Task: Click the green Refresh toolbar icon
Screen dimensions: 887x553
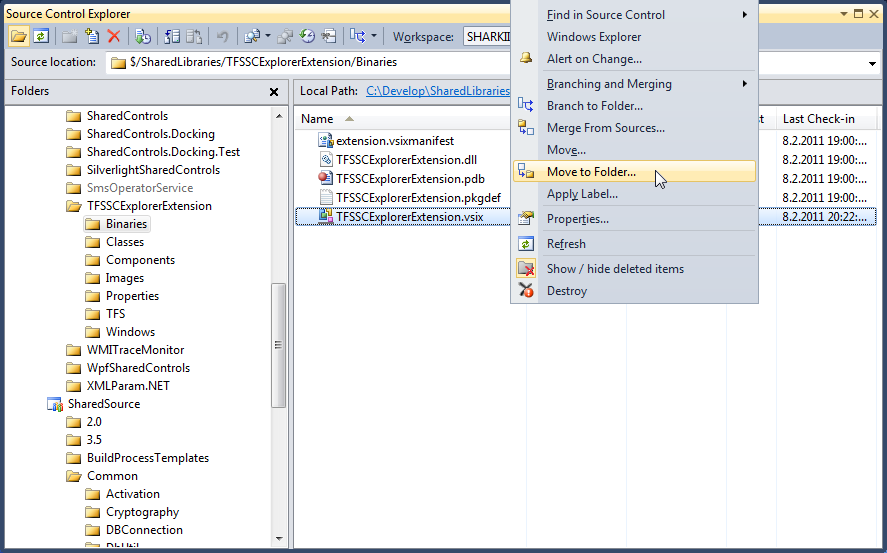Action: [x=41, y=36]
